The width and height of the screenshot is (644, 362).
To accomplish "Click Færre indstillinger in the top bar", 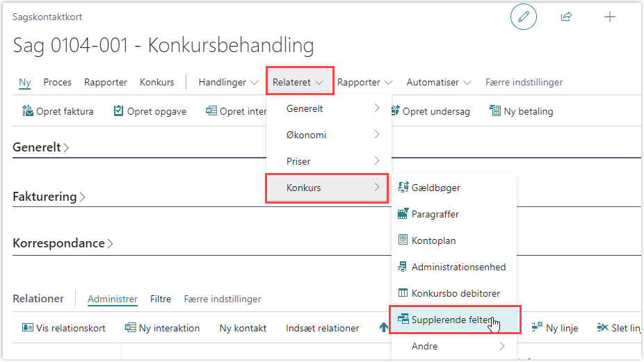I will (524, 82).
